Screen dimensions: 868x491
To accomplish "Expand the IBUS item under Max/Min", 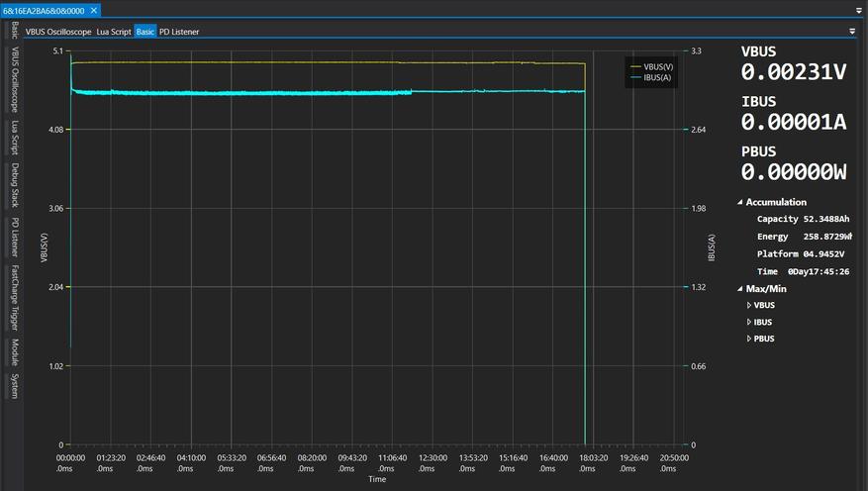I will 749,323.
